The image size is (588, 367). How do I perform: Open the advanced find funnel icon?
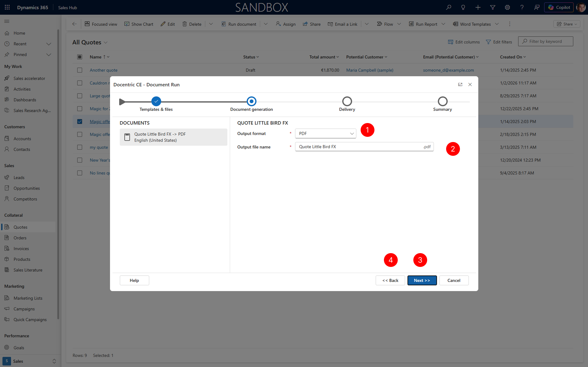493,7
